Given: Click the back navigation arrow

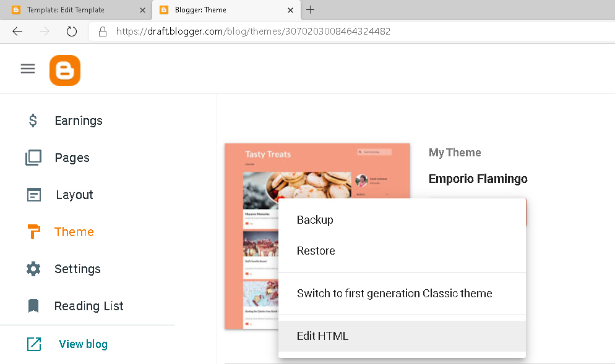Looking at the screenshot, I should click(x=17, y=31).
